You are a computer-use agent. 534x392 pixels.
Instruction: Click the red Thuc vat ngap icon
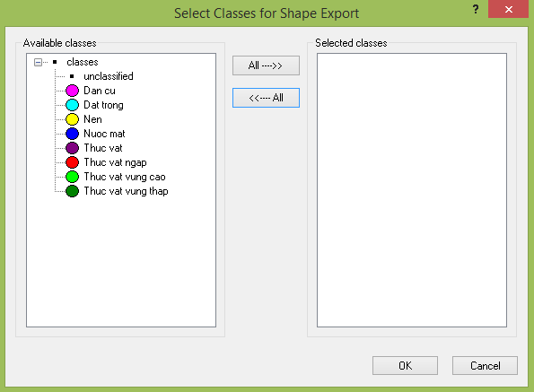(72, 162)
